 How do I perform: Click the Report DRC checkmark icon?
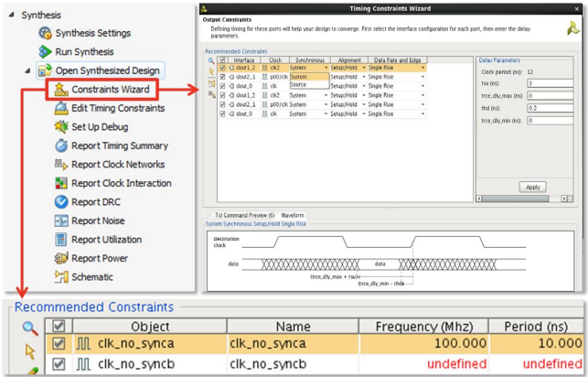61,202
